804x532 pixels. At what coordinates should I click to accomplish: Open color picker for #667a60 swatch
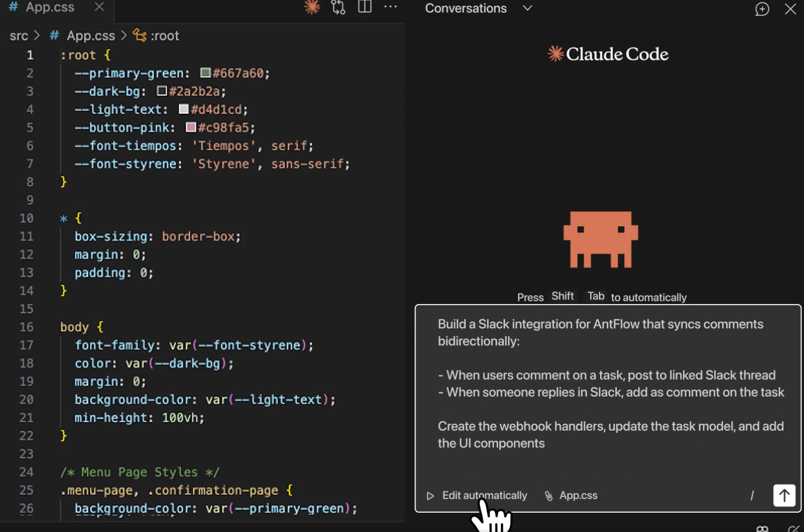tap(205, 73)
